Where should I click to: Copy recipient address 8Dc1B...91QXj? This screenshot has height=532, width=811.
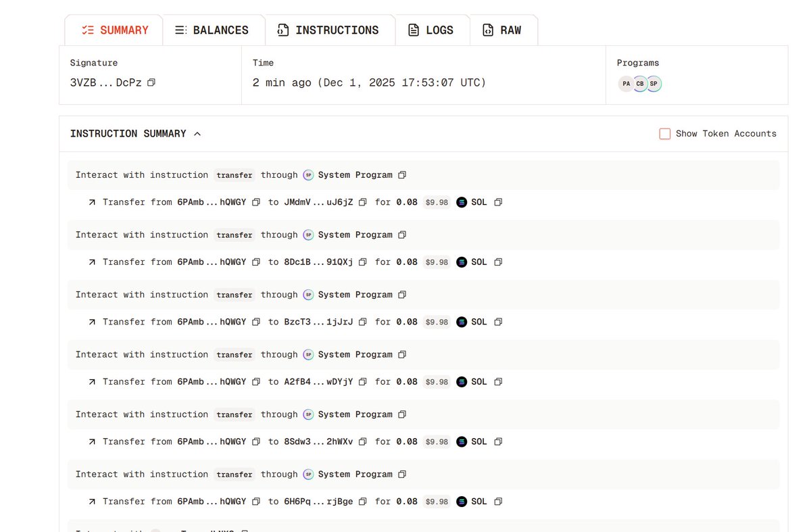tap(363, 262)
